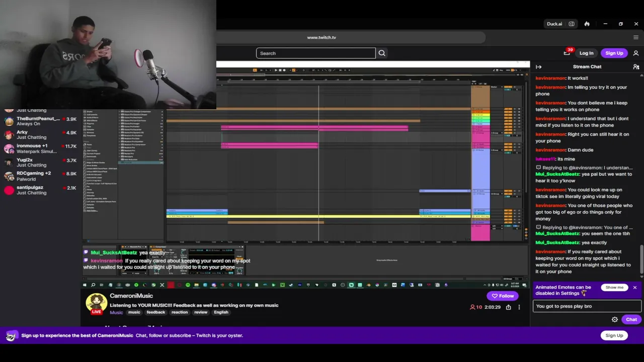
Task: Click the upper long pink clip in DAW arrangement
Action: pos(314,128)
